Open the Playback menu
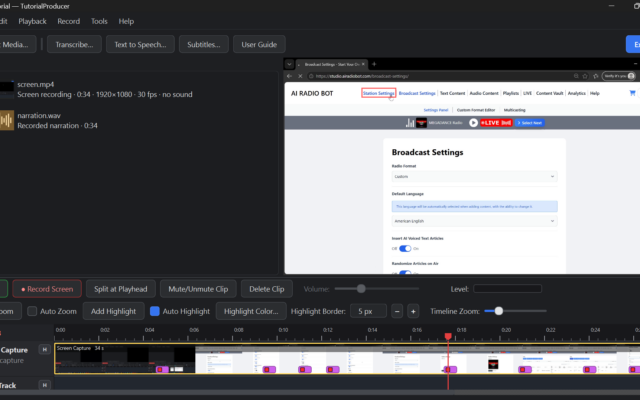 pyautogui.click(x=32, y=21)
